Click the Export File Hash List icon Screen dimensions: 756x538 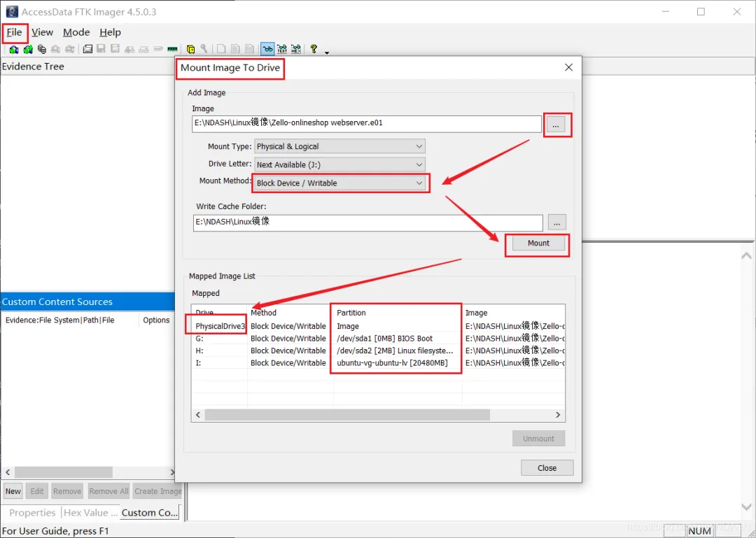[234, 49]
